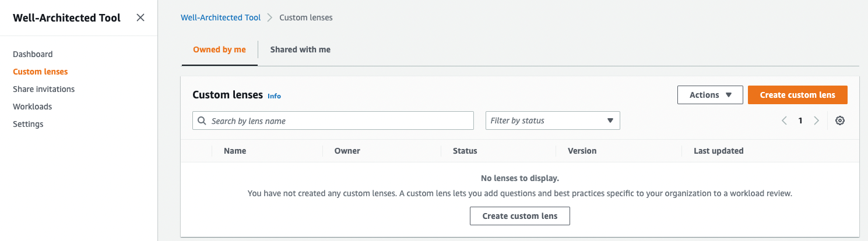Open the table preferences gear icon
868x241 pixels.
pos(840,120)
